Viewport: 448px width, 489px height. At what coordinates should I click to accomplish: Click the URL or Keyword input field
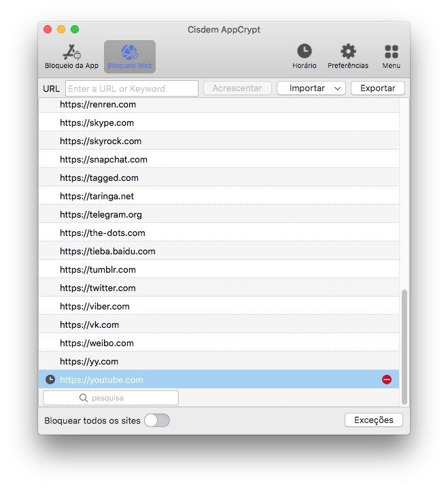(132, 88)
